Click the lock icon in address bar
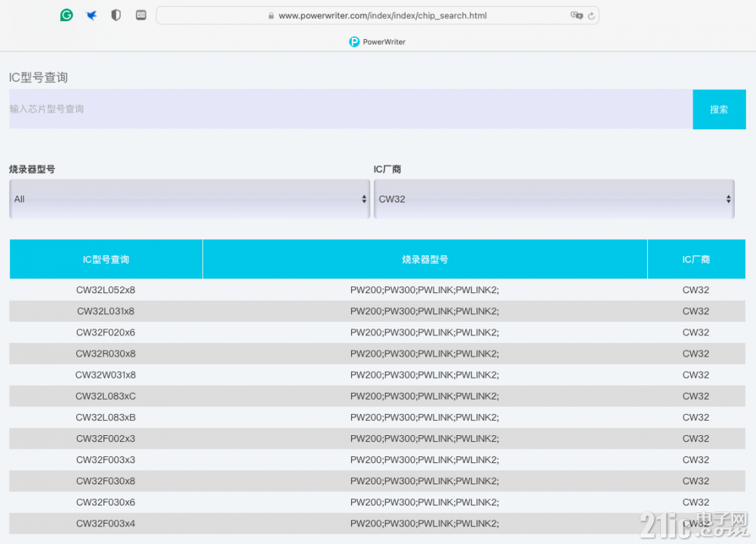This screenshot has width=756, height=544. (x=271, y=16)
